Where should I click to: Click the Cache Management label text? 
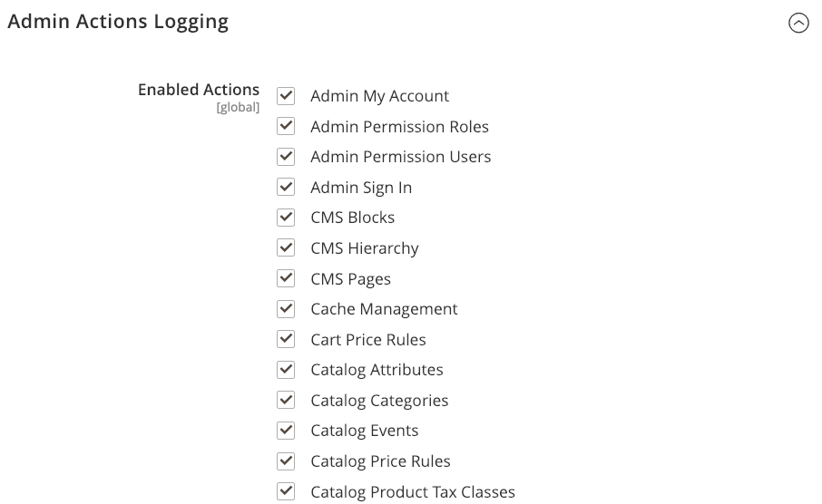coord(384,309)
